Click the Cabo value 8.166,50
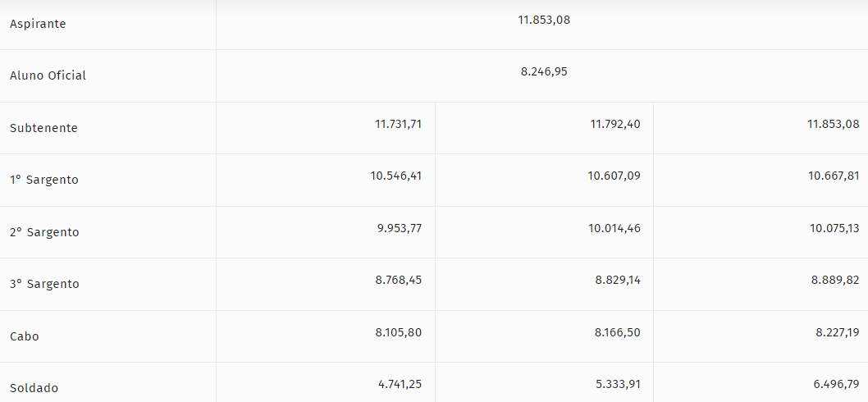 pos(618,332)
